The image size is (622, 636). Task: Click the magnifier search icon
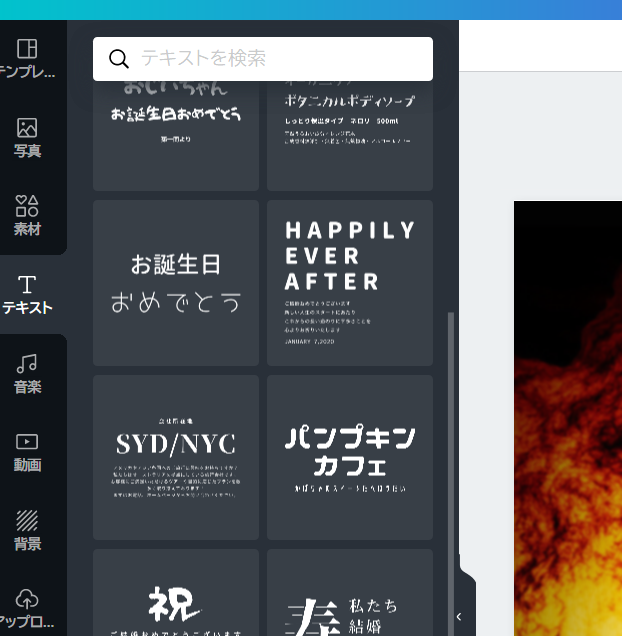[x=119, y=59]
